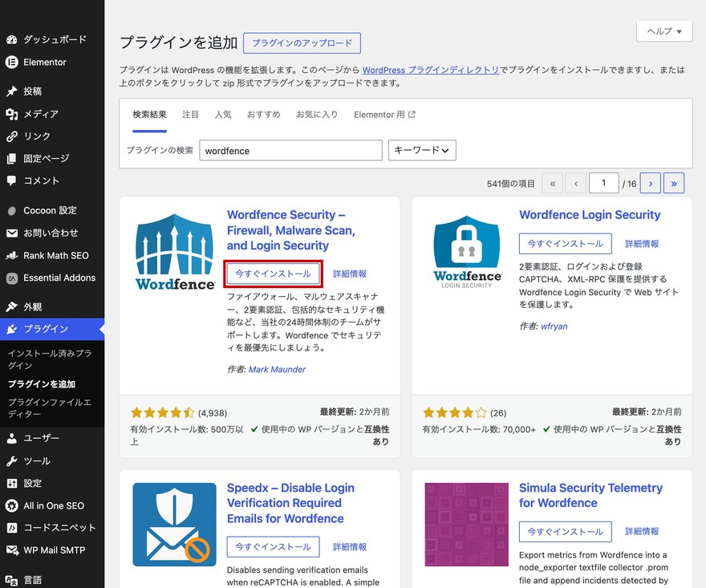Open インストール済みプラグイン submenu item

coord(50,359)
